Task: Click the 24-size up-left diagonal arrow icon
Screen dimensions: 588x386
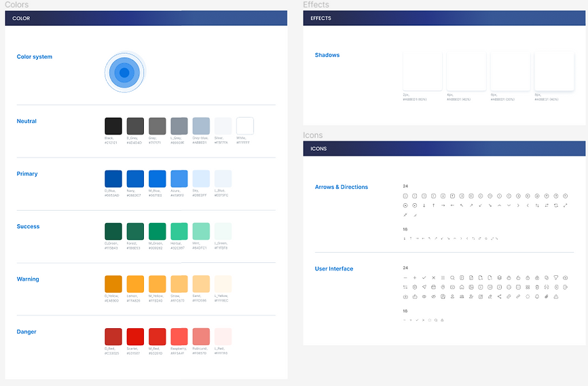Action: (462, 205)
